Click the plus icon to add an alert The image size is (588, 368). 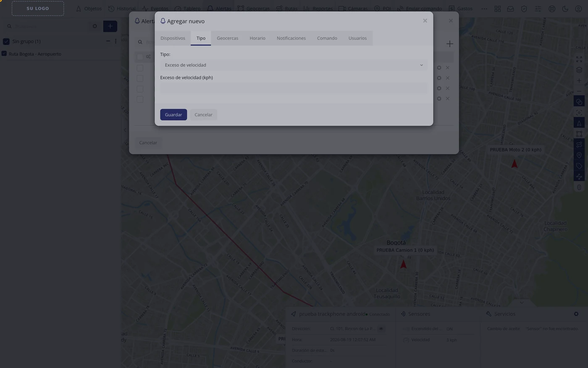point(450,44)
